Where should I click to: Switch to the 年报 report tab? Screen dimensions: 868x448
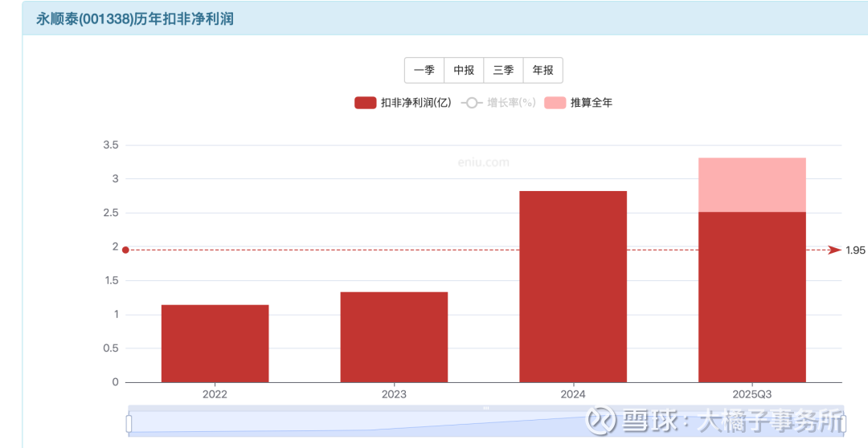click(543, 70)
